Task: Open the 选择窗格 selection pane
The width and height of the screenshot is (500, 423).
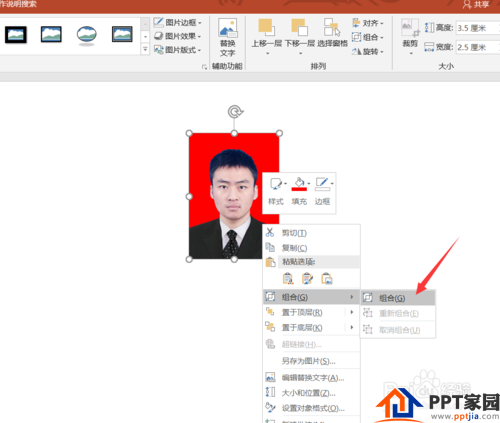Action: click(332, 33)
